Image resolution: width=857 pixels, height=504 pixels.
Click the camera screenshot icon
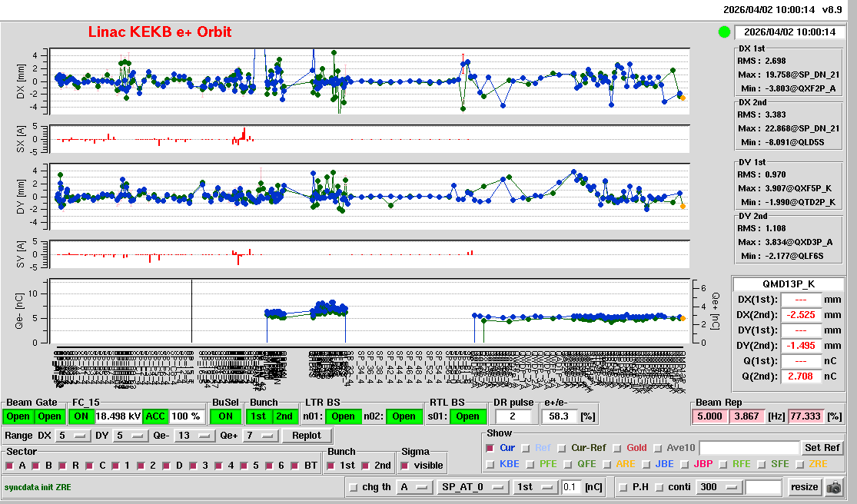[x=833, y=487]
